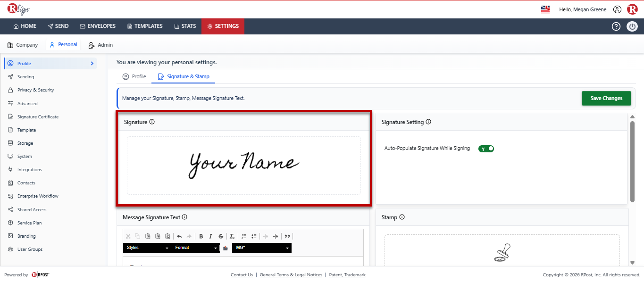Click the power logout icon
Image resolution: width=644 pixels, height=282 pixels.
pyautogui.click(x=632, y=26)
